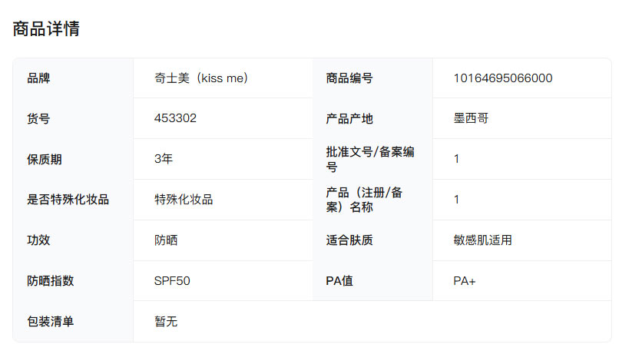Click the 商品编号 label

(x=349, y=78)
